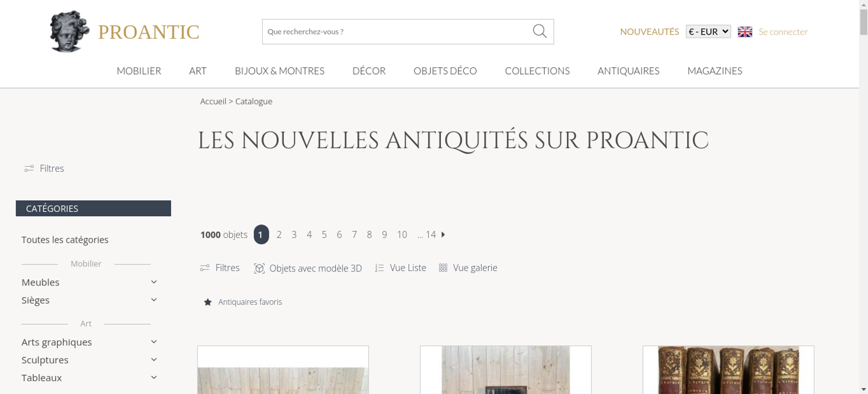Go to next page arrow
Screen dimensions: 868x394
click(x=443, y=234)
